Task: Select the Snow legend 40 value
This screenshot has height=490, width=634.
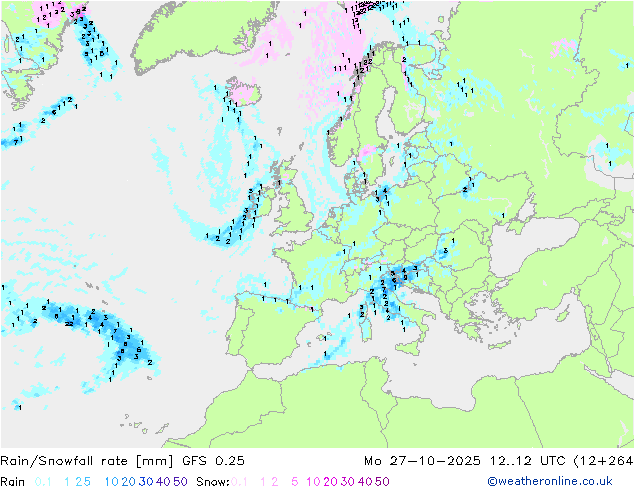Action: pyautogui.click(x=365, y=482)
